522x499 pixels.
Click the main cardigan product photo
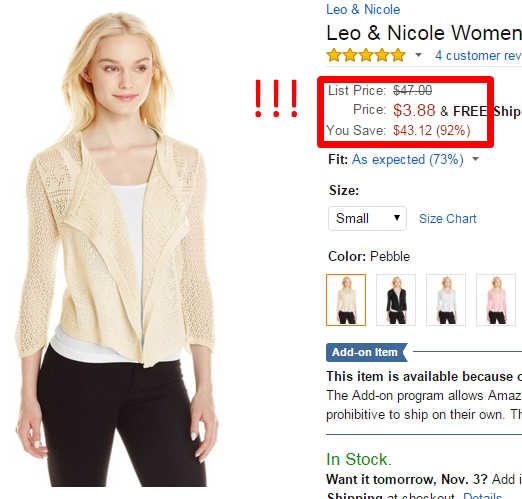click(117, 248)
